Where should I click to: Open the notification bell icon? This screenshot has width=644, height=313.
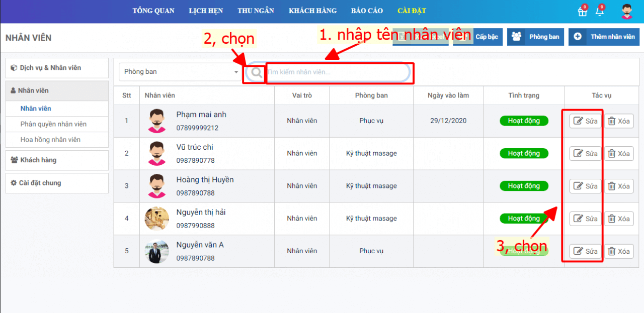click(599, 12)
